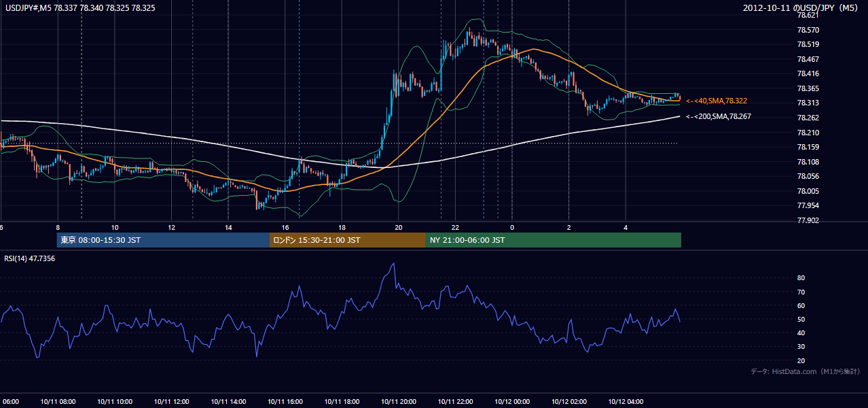Click price axis label 78.262
The width and height of the screenshot is (868, 408).
(808, 118)
